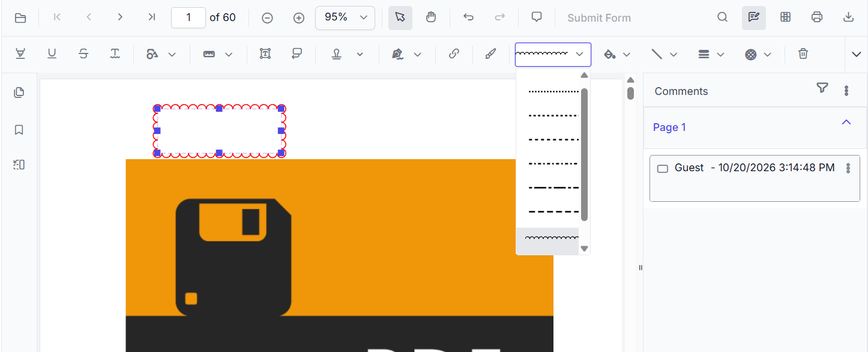
Task: Toggle the annotation edit toolbar
Action: (754, 17)
